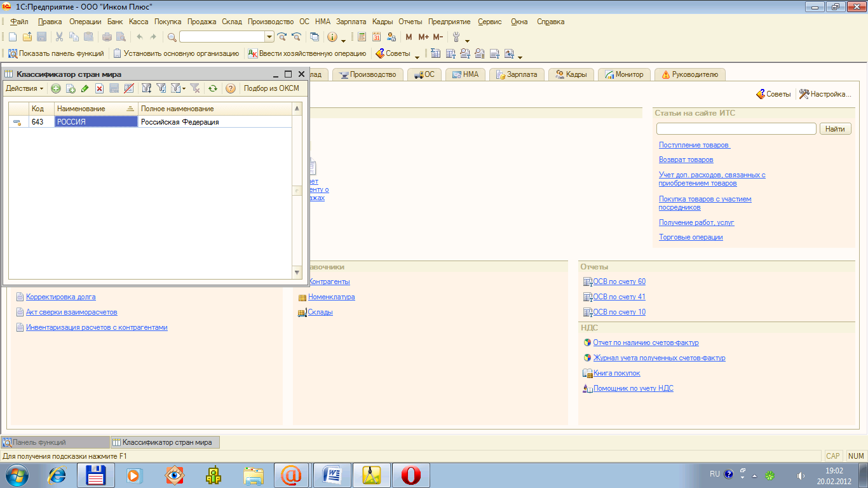The width and height of the screenshot is (868, 488).
Task: Open the Действия dropdown in classifier window
Action: [x=25, y=88]
